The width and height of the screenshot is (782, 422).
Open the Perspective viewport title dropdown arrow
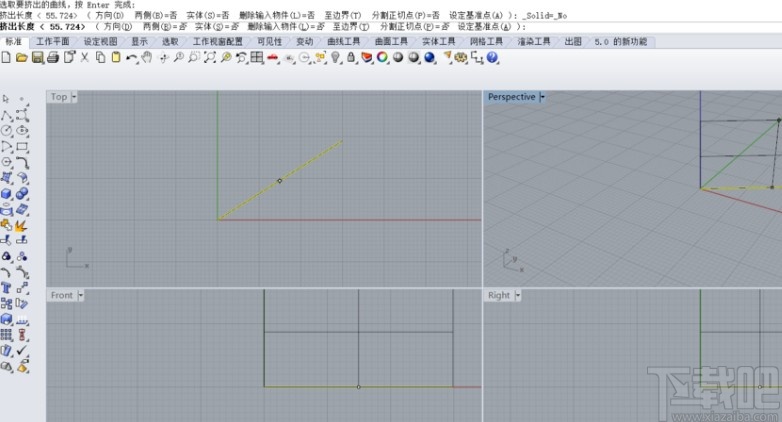542,97
